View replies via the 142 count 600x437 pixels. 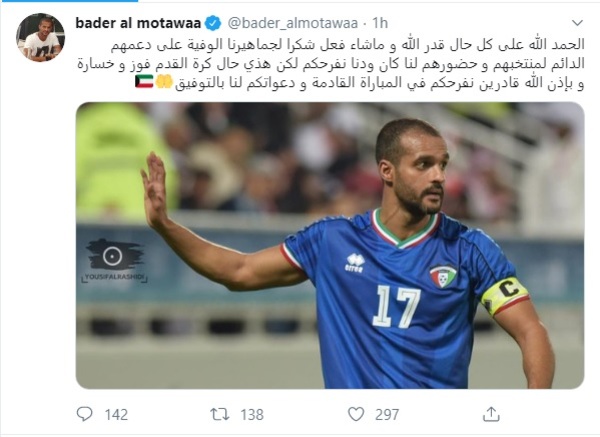click(116, 415)
